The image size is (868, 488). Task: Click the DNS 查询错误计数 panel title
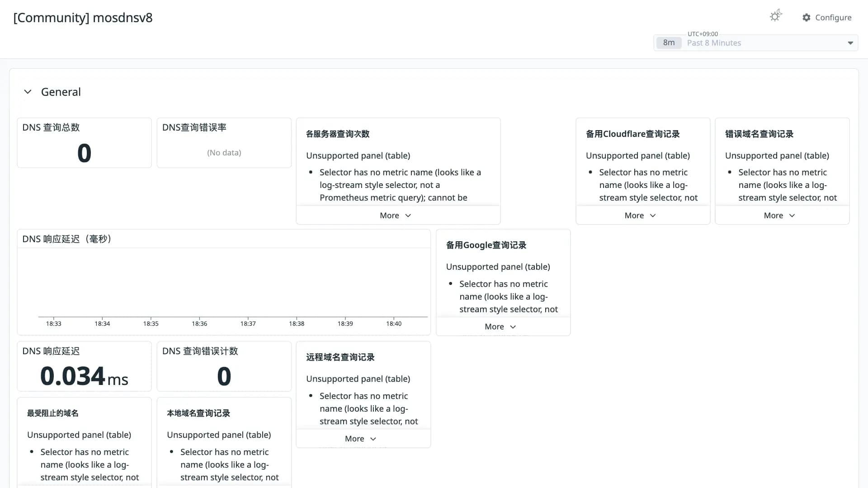(200, 351)
